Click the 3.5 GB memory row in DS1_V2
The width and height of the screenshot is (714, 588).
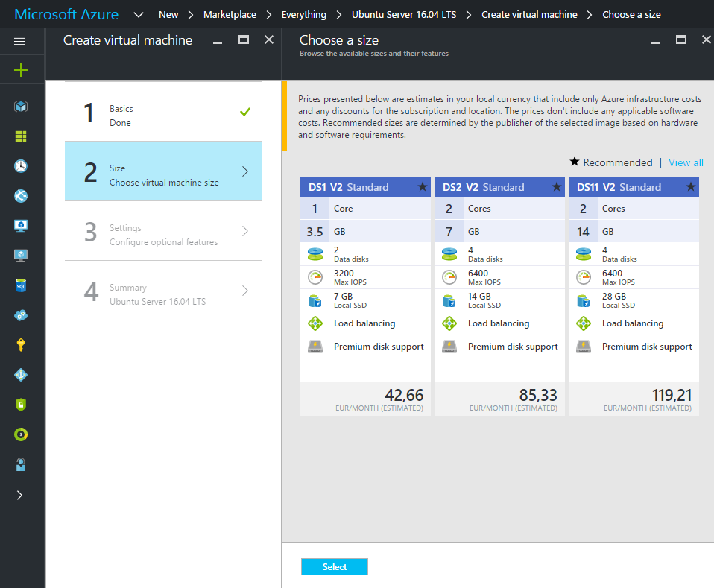coord(365,231)
